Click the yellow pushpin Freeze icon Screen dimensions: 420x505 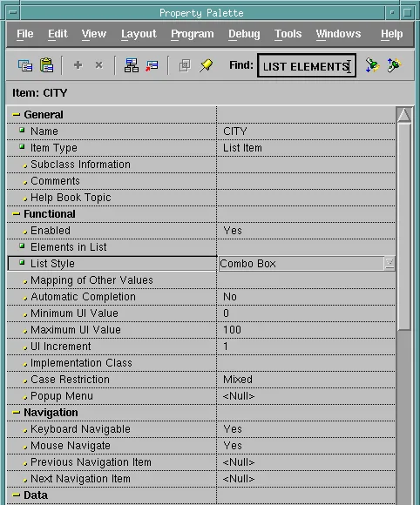pyautogui.click(x=206, y=65)
